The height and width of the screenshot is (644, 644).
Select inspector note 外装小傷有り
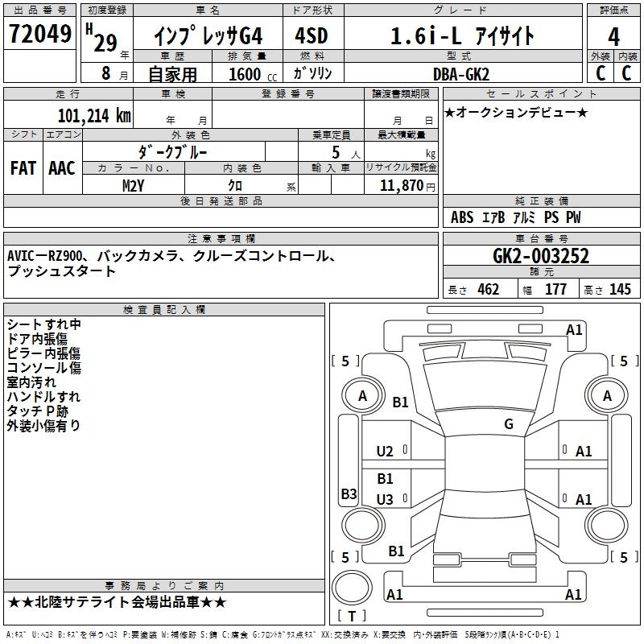(x=43, y=426)
